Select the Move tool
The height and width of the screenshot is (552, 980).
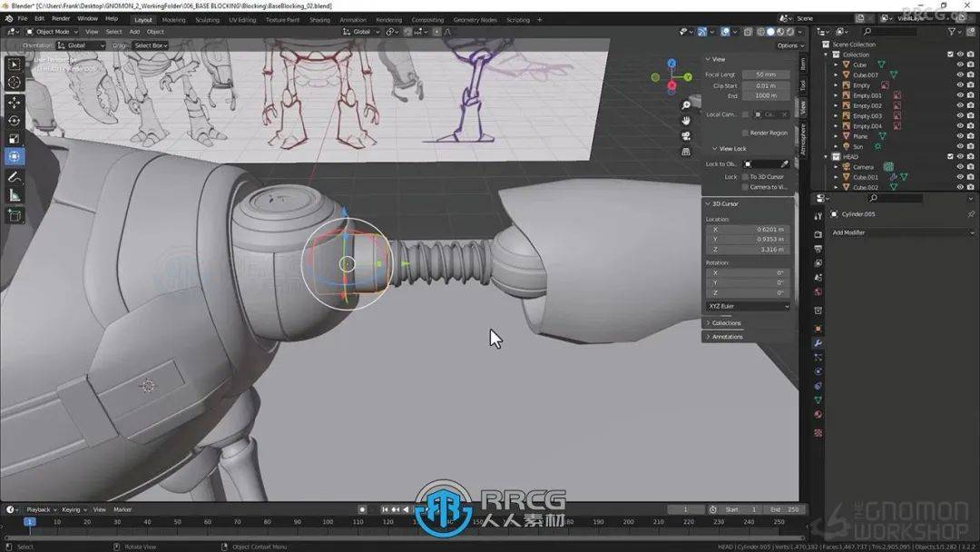pyautogui.click(x=14, y=102)
